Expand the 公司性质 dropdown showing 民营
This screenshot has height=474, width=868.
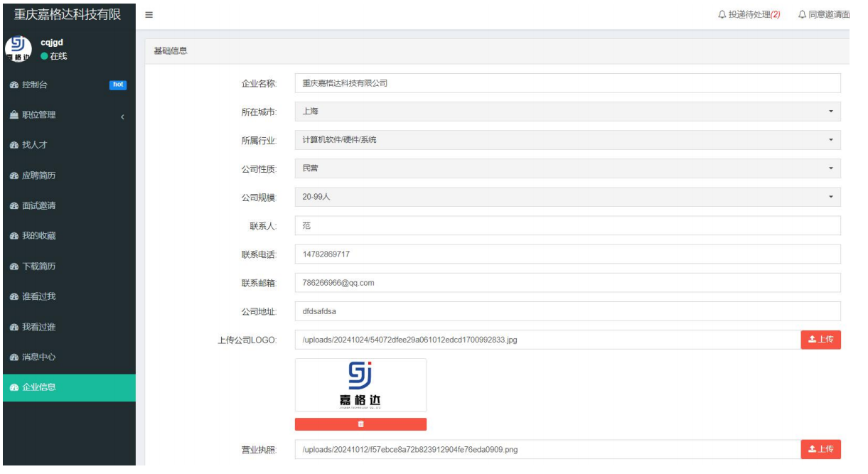[567, 168]
